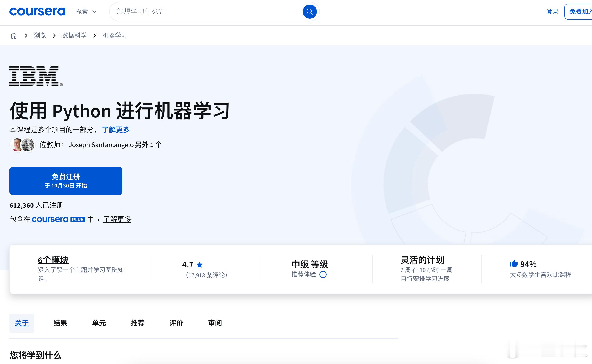Switch to the 结果 tab
Screen dimensions: 592x364
point(60,323)
